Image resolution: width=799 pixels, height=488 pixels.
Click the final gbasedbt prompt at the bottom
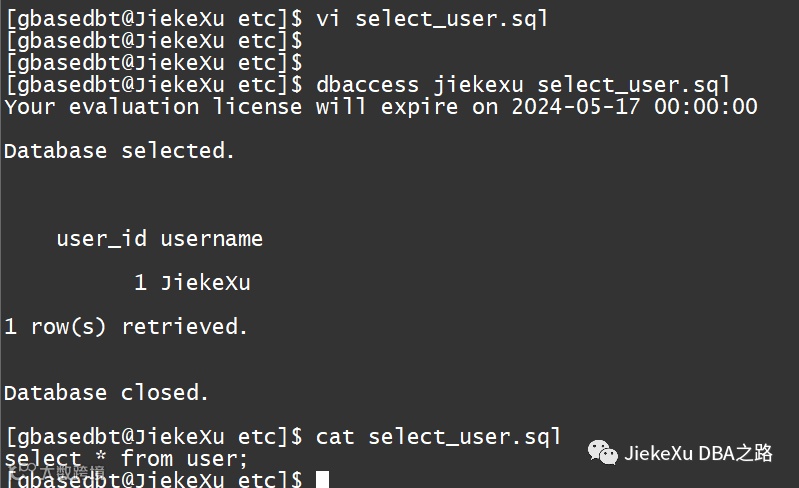coord(154,479)
